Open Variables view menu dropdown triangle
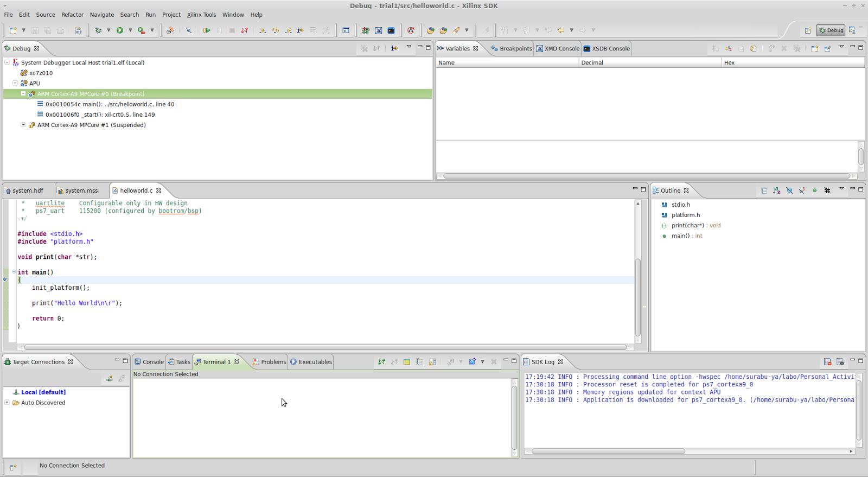Viewport: 868px width, 477px height. (841, 47)
